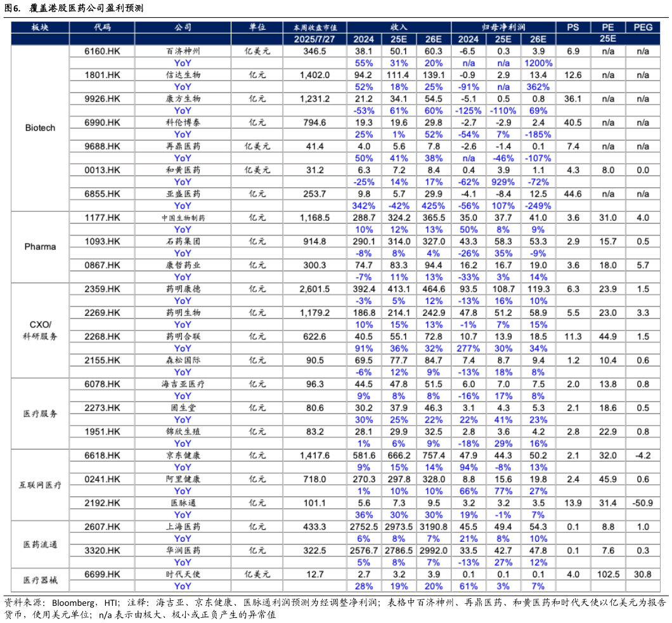
Task: Select stock code 1177.HK
Action: tap(102, 218)
